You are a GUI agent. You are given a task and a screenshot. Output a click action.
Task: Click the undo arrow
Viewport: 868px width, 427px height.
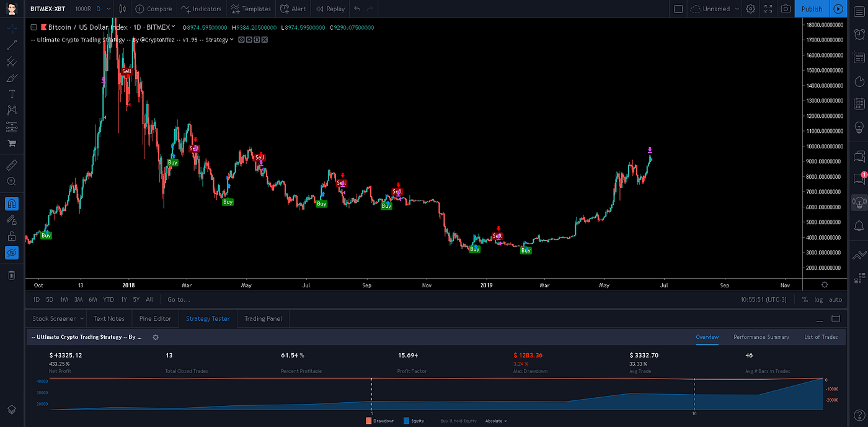[x=357, y=9]
